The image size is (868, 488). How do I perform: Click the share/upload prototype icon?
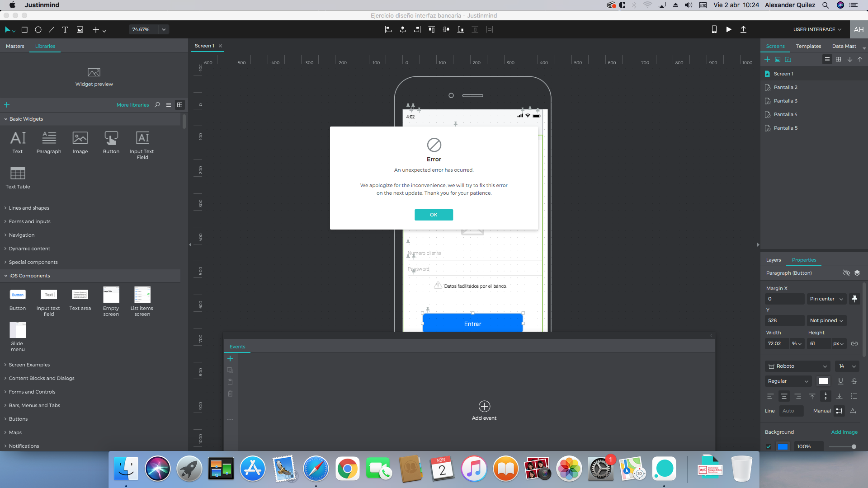(x=743, y=29)
